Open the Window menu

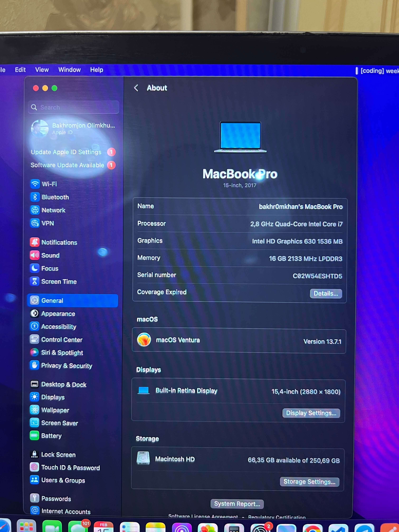[x=70, y=70]
